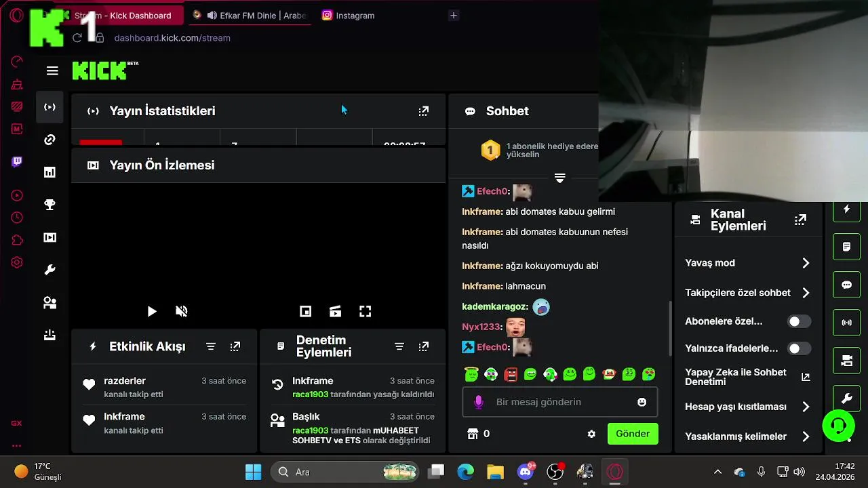Unmute the stream preview player
868x488 pixels.
click(182, 311)
